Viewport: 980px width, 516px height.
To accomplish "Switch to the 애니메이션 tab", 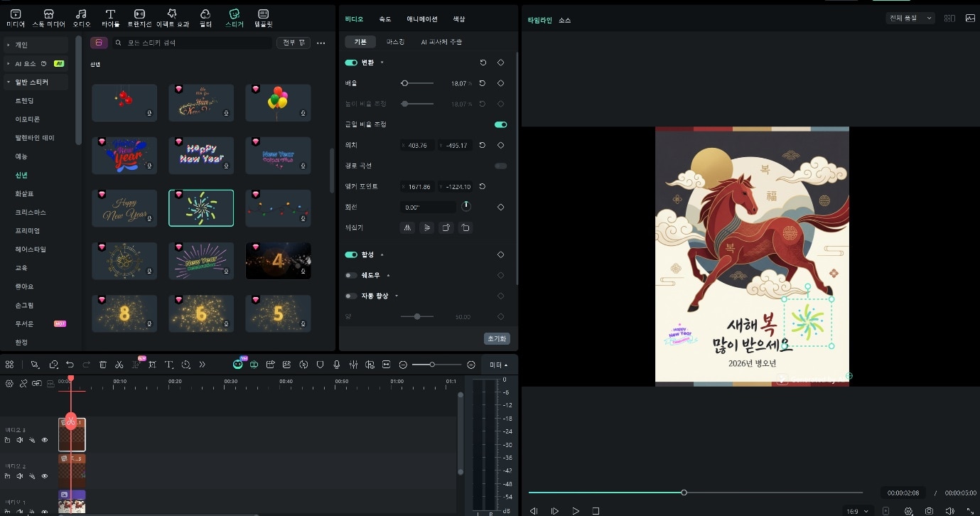I will [x=421, y=19].
